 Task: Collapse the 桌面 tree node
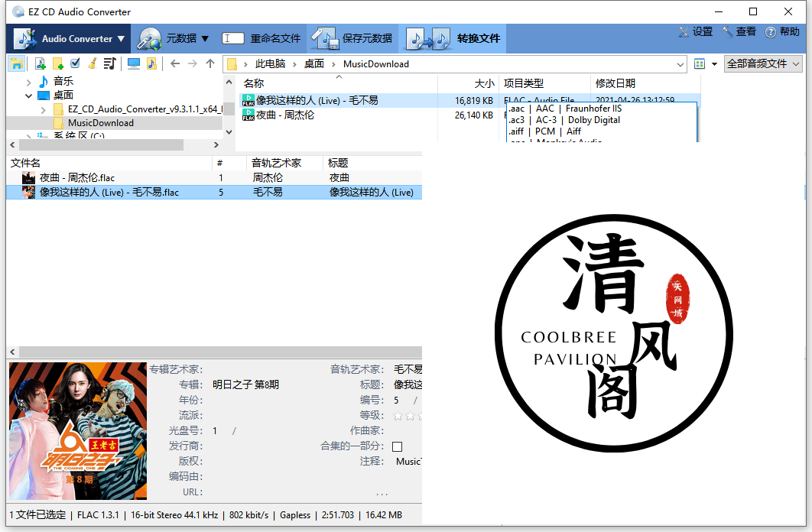29,96
